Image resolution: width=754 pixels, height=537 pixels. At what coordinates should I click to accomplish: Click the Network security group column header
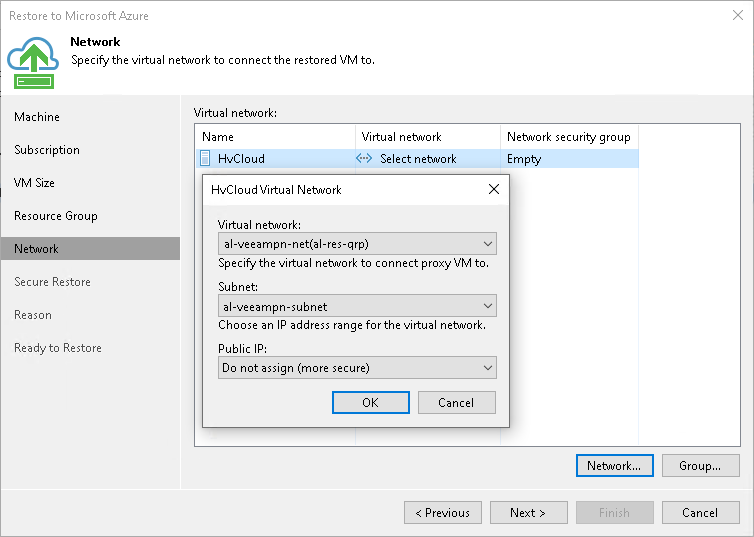click(568, 136)
